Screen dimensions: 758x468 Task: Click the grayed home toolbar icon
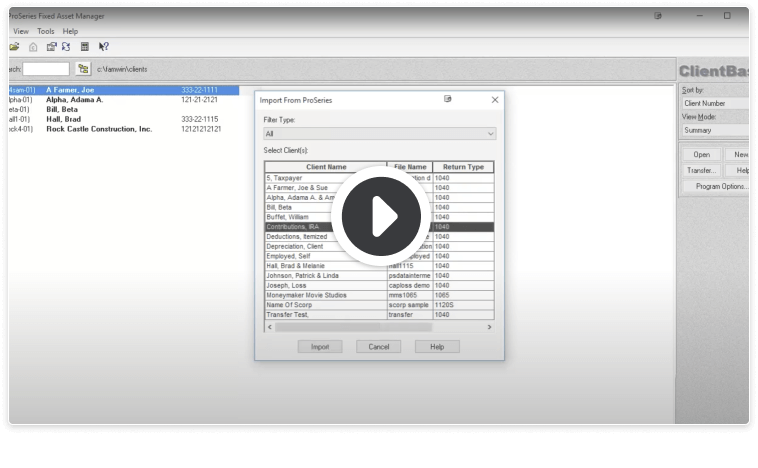pos(33,47)
